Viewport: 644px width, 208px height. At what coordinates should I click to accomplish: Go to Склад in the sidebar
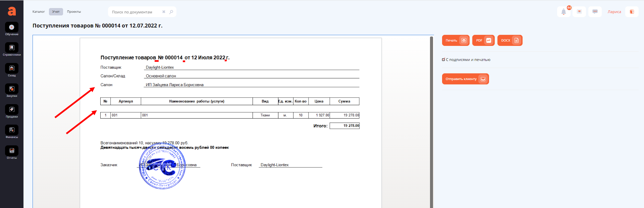12,69
